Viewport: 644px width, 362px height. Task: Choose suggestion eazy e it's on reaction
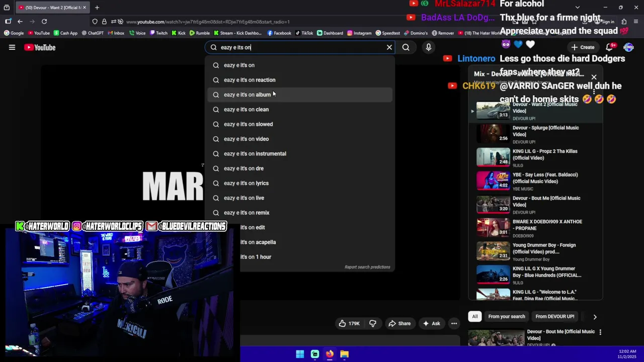[x=300, y=80]
